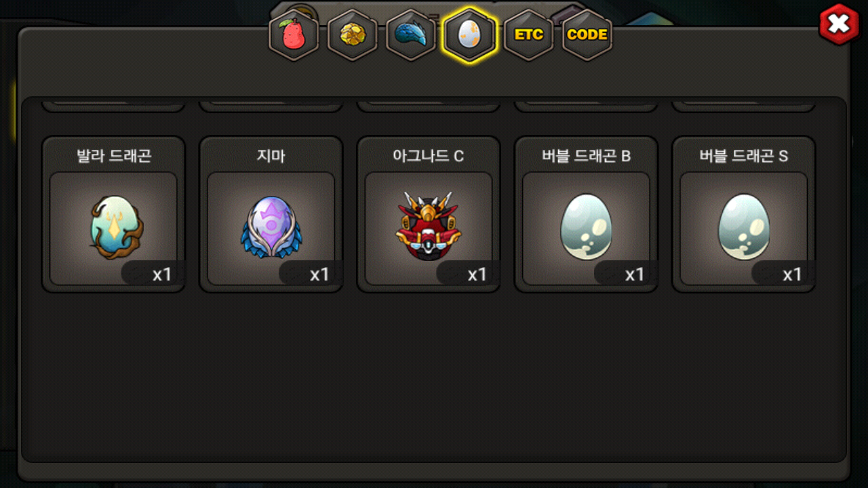868x488 pixels.
Task: Tap the x1 count on 버블 드래곤 S
Action: click(x=792, y=274)
